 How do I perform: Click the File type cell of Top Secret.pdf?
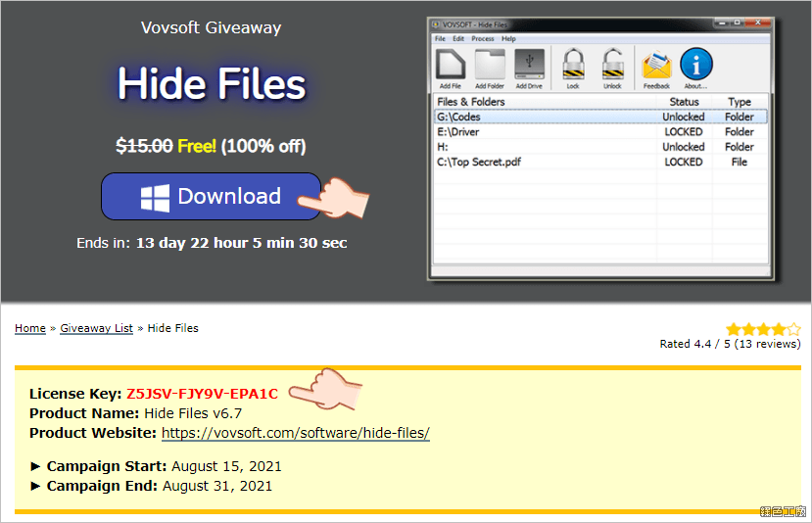(x=740, y=162)
